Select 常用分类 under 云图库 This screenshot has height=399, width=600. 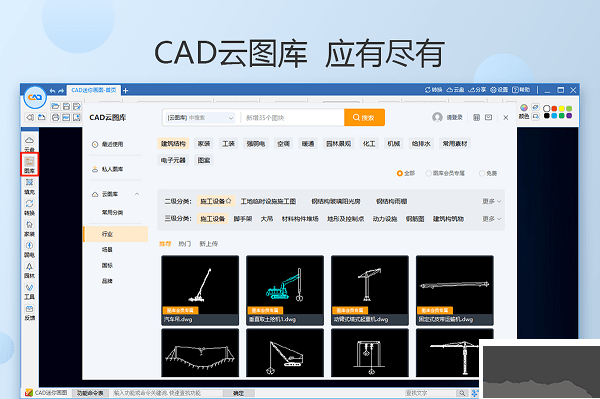click(112, 212)
